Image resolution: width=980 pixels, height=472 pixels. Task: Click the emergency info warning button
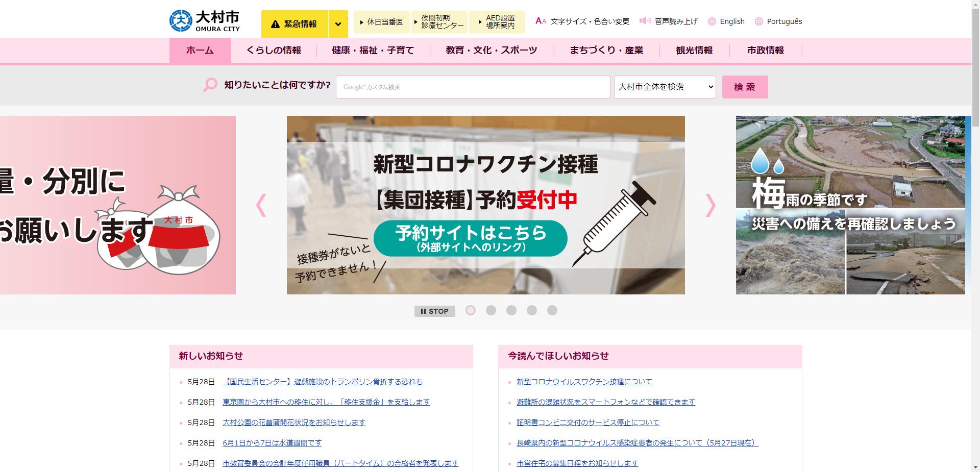tap(294, 24)
